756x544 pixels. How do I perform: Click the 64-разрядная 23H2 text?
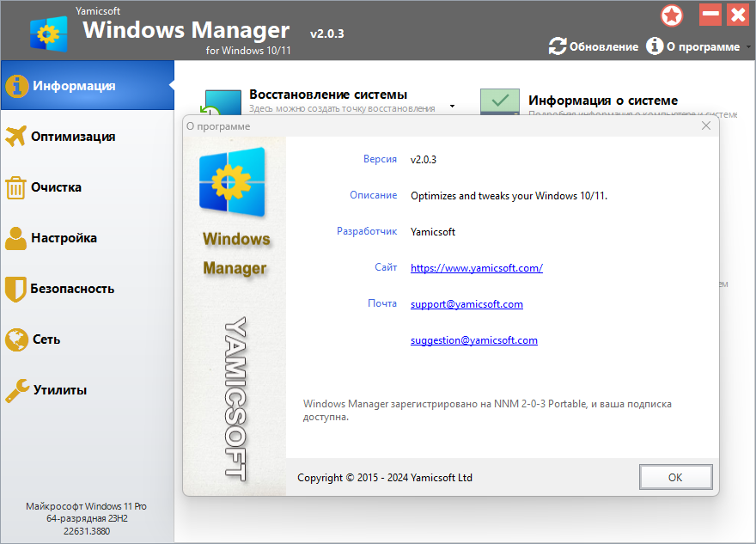pos(87,518)
